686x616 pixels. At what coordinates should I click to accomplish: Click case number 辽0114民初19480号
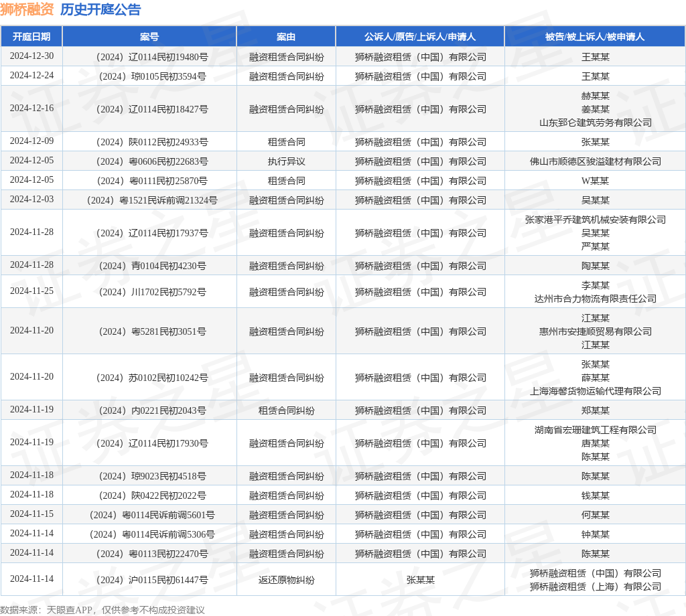pyautogui.click(x=152, y=57)
